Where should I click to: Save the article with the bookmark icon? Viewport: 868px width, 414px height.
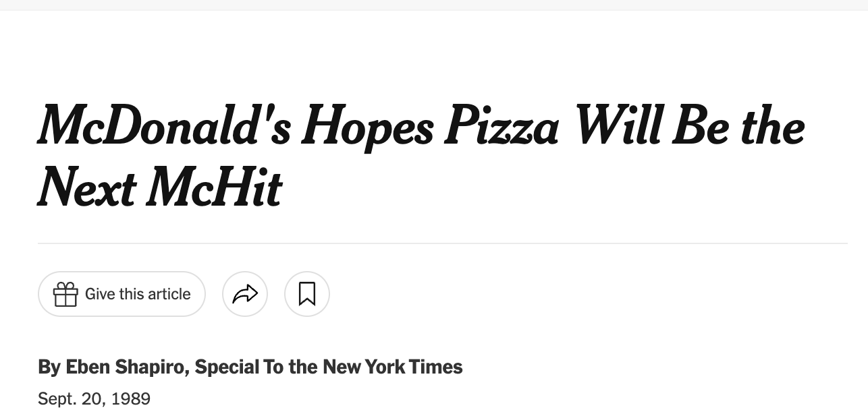(307, 294)
